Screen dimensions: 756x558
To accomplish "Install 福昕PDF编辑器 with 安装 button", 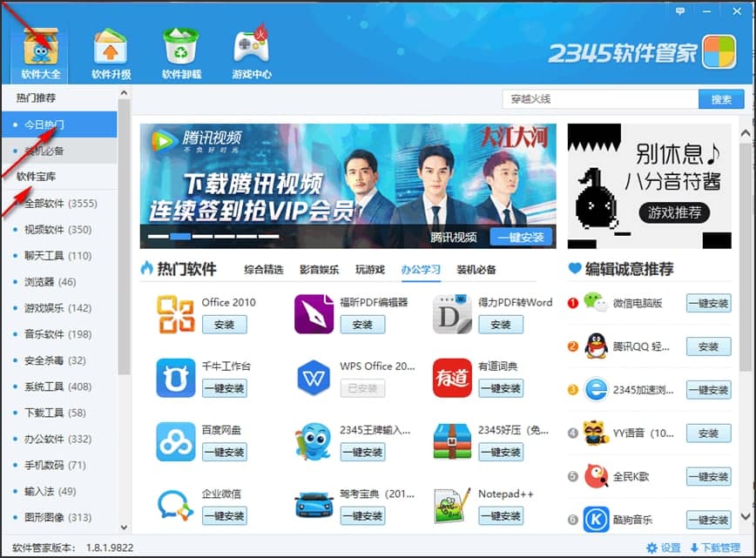I will (362, 325).
